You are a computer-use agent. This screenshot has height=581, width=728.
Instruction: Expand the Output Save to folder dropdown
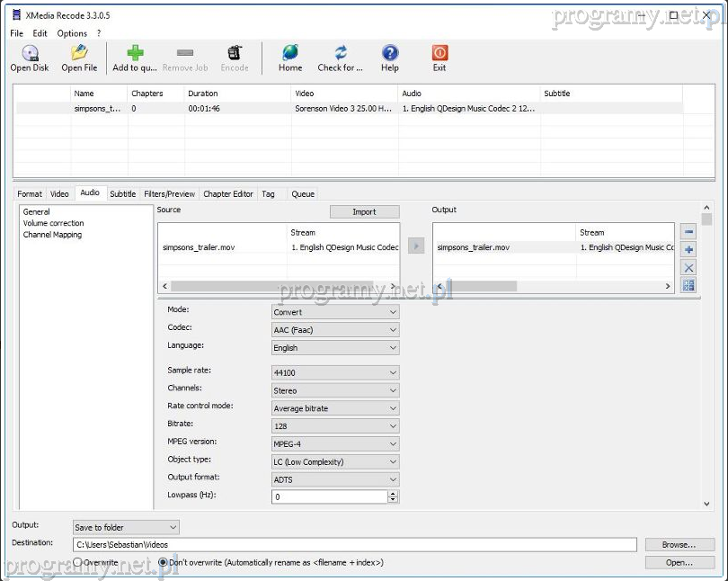point(126,527)
